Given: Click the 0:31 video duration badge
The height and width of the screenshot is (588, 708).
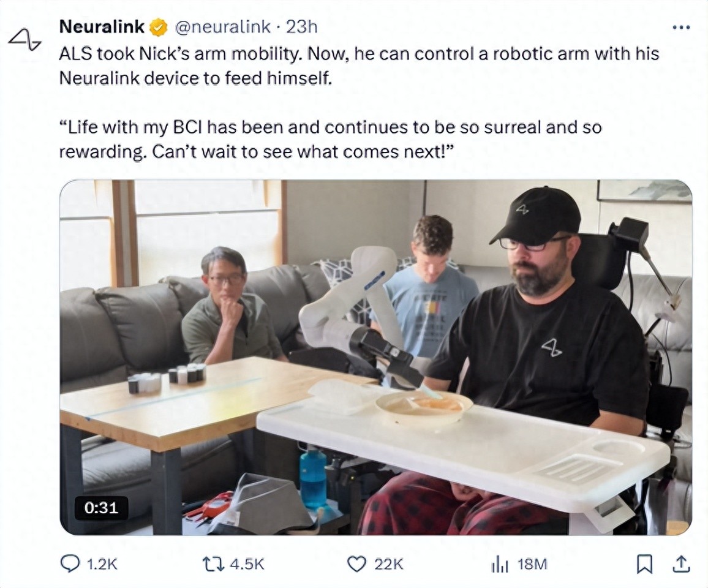Looking at the screenshot, I should 102,507.
